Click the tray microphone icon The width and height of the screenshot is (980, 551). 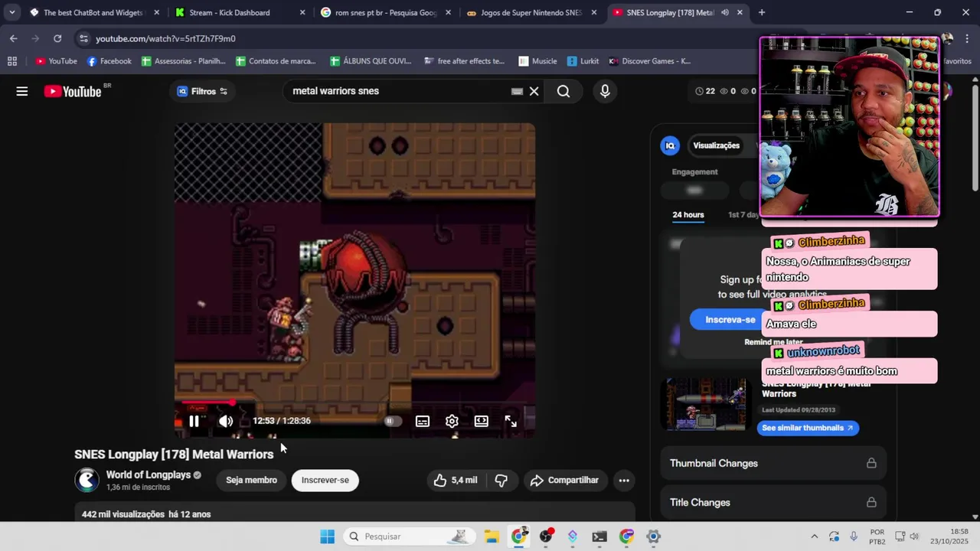point(854,536)
